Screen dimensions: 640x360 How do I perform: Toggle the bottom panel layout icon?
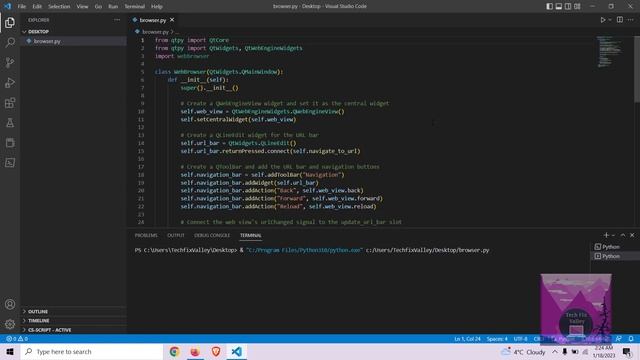point(558,6)
